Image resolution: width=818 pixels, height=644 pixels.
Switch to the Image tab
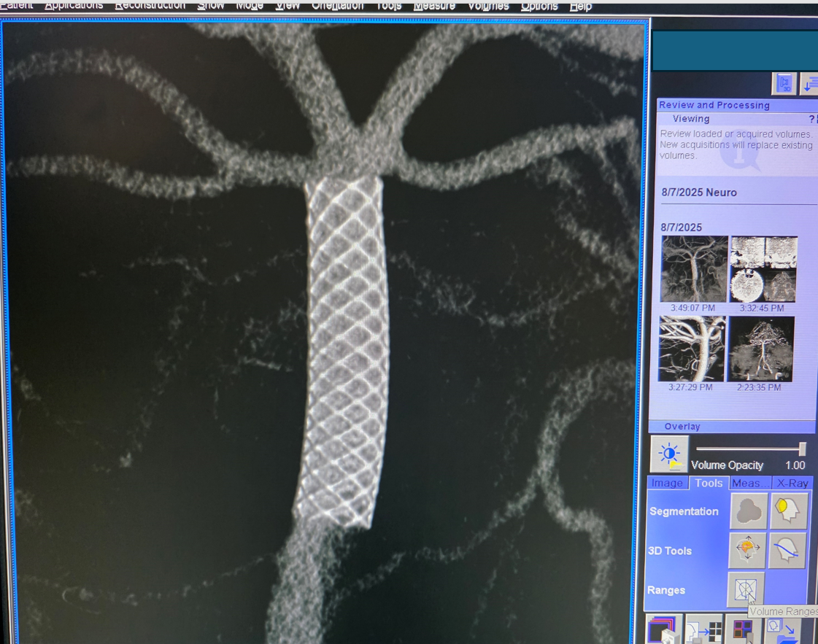coord(667,483)
